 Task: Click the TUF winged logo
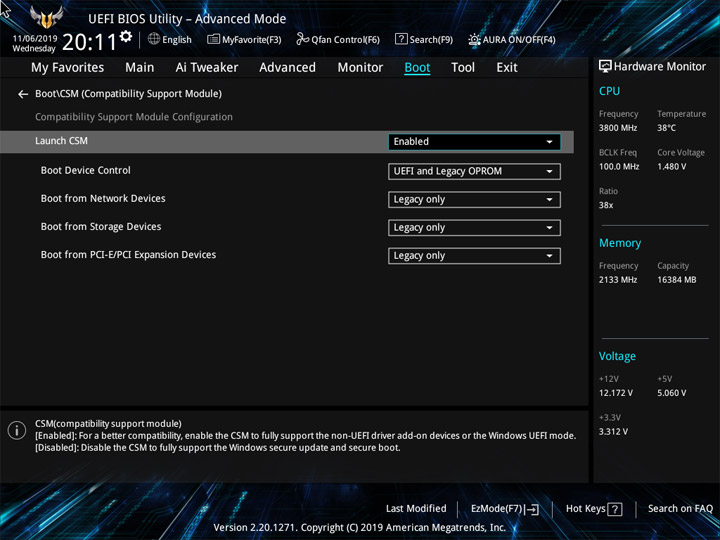click(46, 17)
